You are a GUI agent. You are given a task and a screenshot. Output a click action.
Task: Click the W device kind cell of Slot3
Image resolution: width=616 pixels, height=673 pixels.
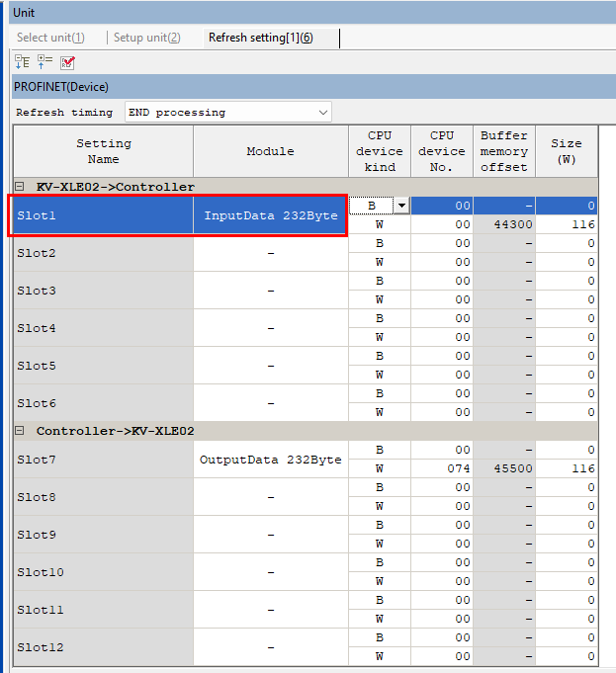pos(380,299)
